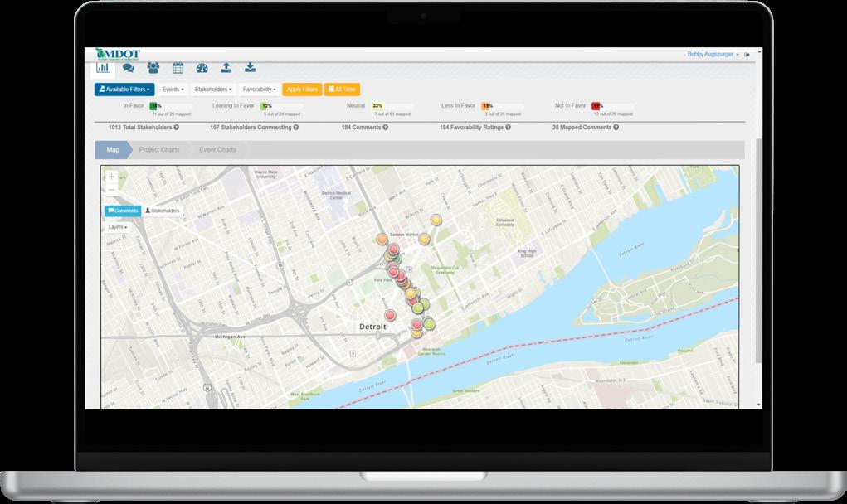Open the bar chart dashboard icon
The height and width of the screenshot is (504, 847).
[x=103, y=68]
